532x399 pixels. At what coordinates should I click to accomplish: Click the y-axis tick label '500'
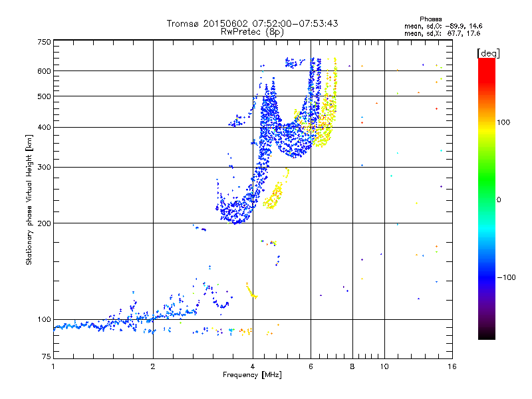pos(44,96)
